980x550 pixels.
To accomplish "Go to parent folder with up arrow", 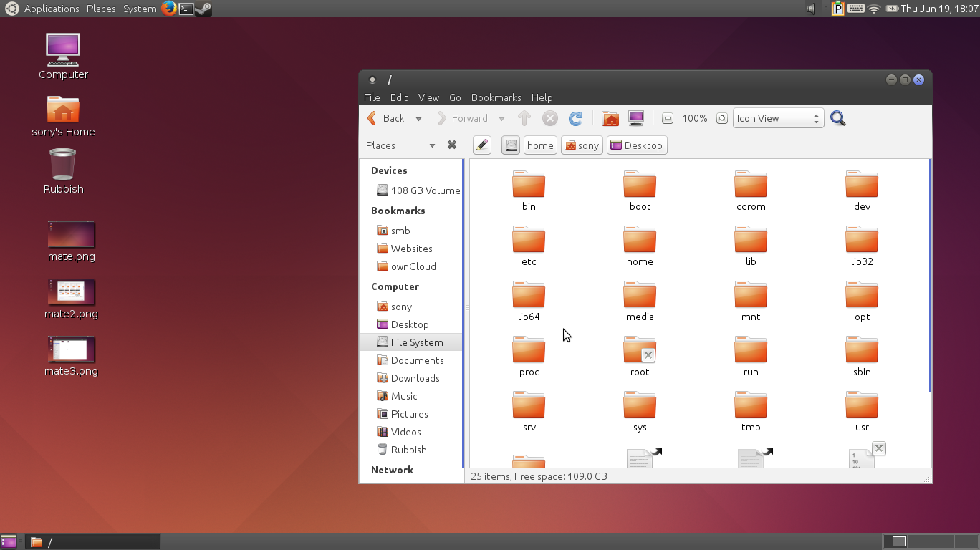I will point(524,118).
